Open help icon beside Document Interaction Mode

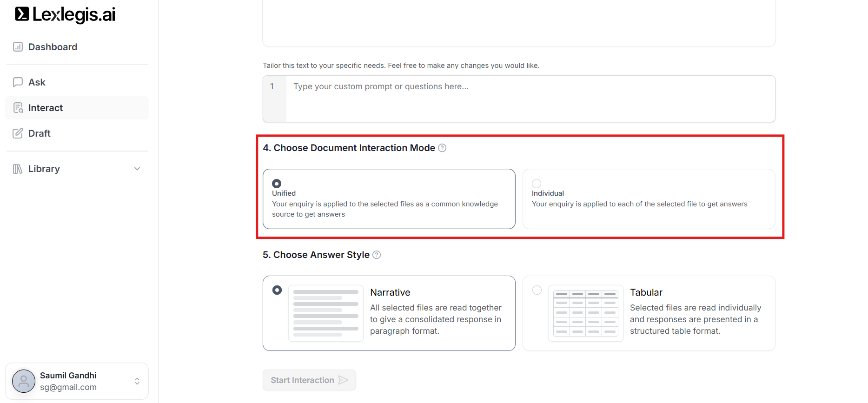pos(442,148)
